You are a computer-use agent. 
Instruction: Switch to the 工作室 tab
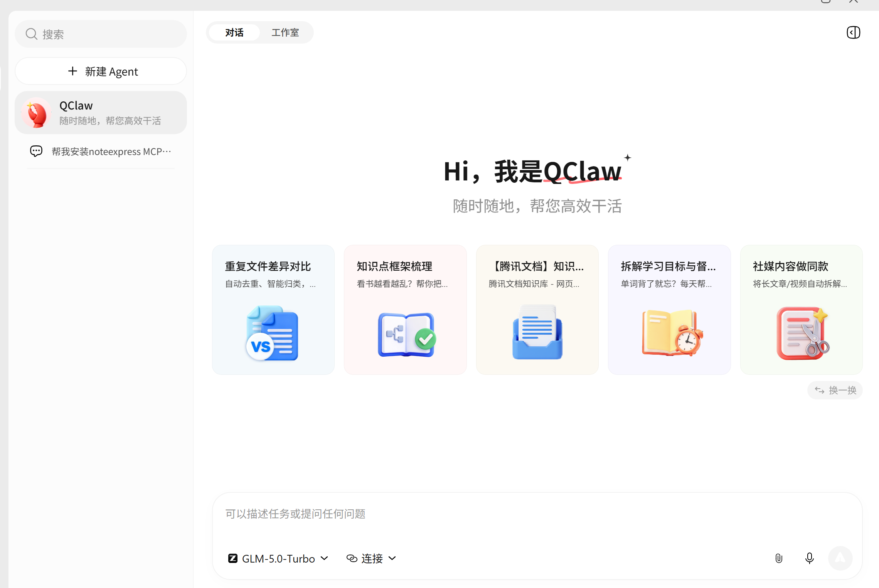(x=285, y=33)
